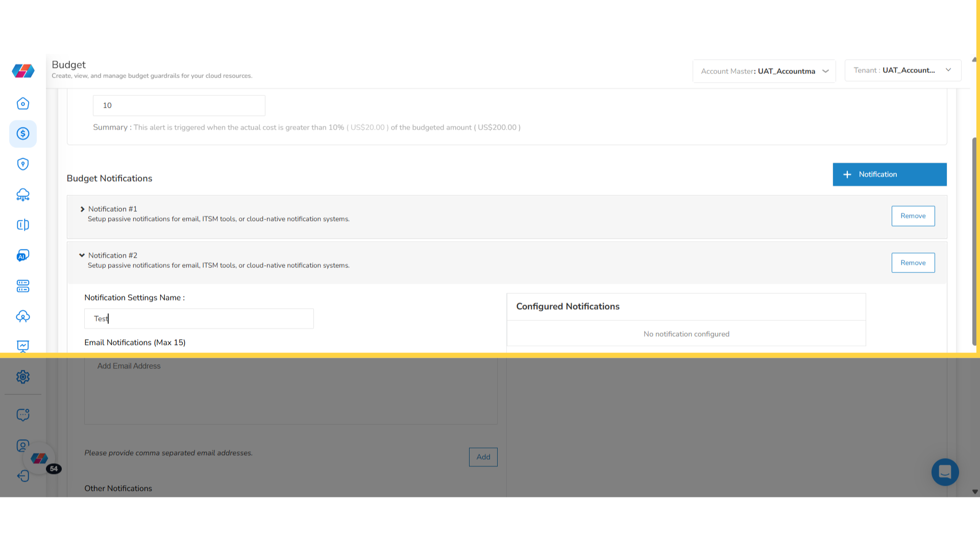980x551 pixels.
Task: Remove Notification #2
Action: (x=913, y=263)
